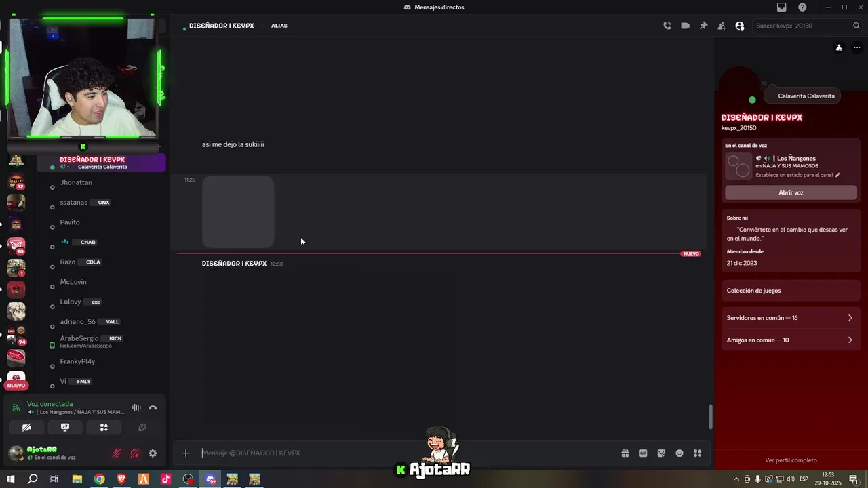Open the adriano_56 direct message

102,322
